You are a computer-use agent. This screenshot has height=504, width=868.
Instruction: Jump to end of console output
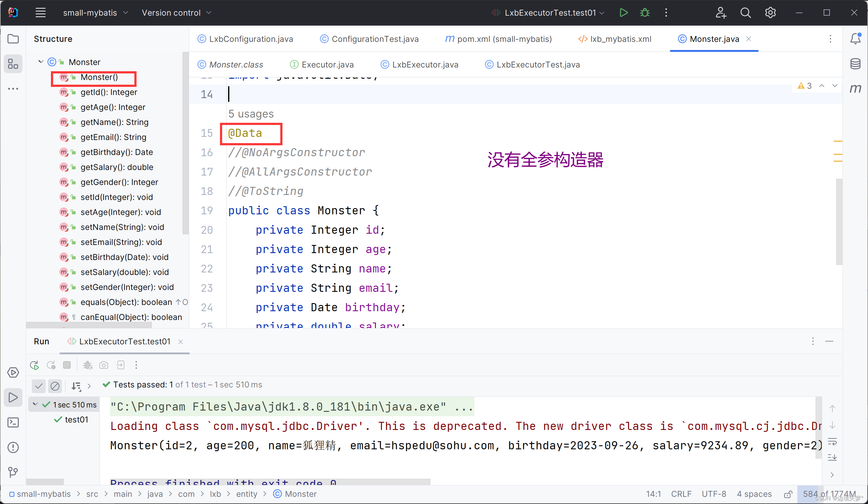pos(832,457)
